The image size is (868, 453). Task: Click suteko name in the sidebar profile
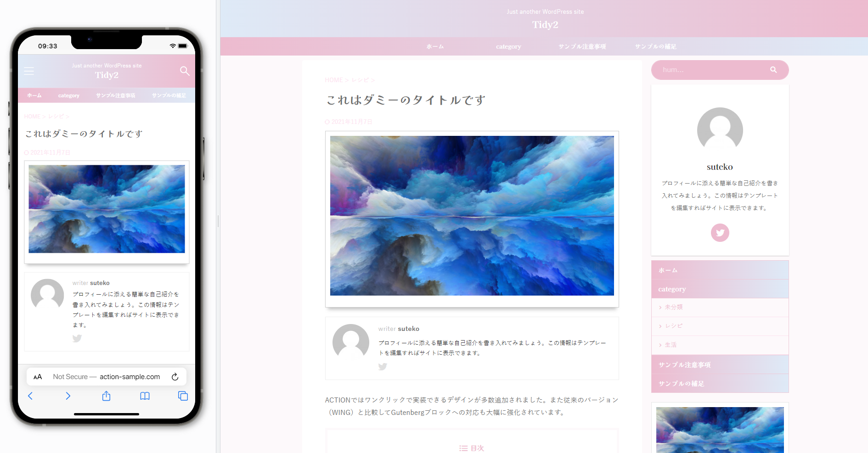[720, 167]
